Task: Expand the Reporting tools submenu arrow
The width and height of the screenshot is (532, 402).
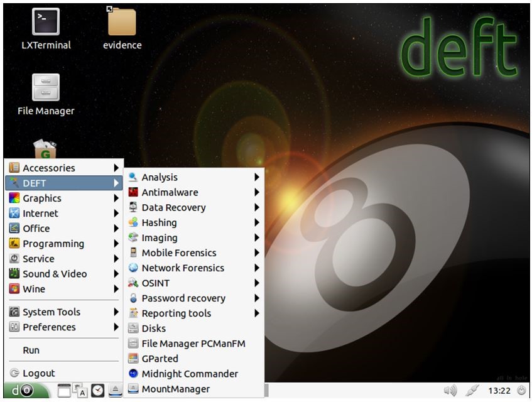Action: (x=257, y=313)
